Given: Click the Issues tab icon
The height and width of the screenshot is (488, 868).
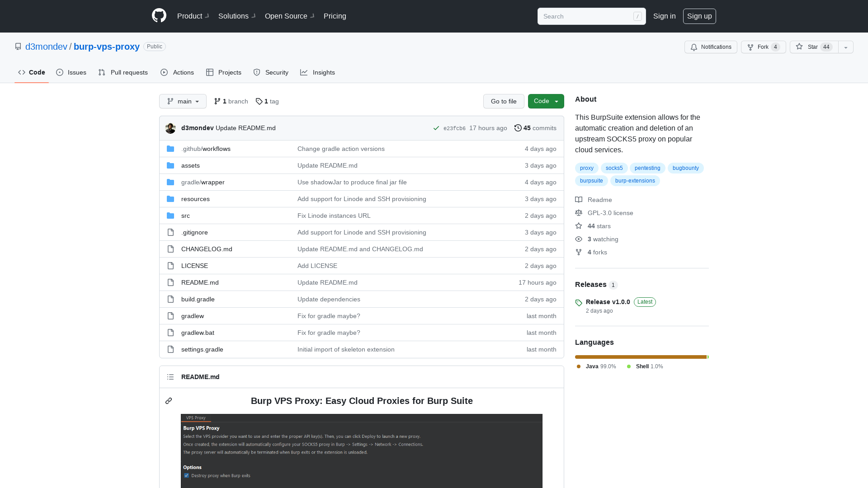Looking at the screenshot, I should coord(60,72).
